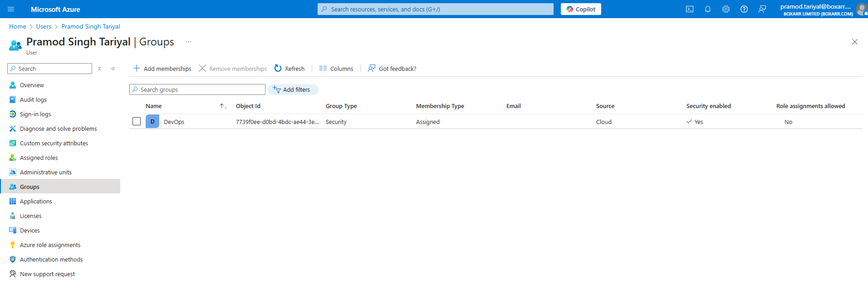Click the Cloud source cell
The height and width of the screenshot is (282, 868).
coord(604,122)
